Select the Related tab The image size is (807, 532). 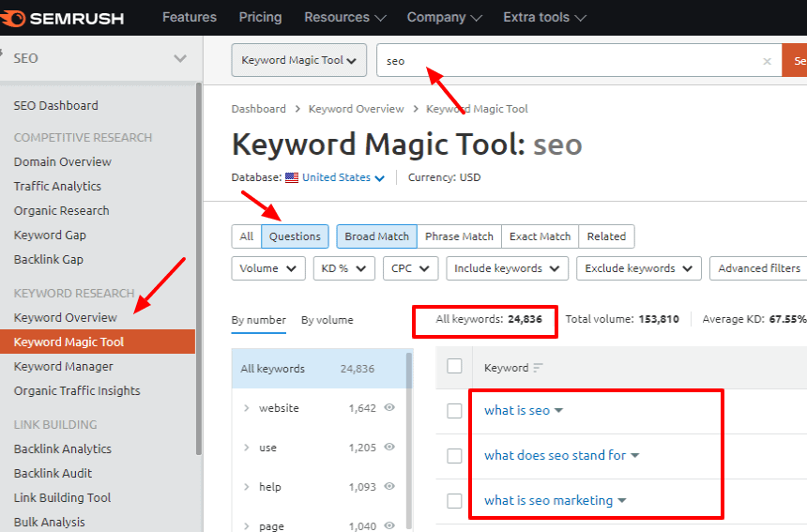[606, 236]
